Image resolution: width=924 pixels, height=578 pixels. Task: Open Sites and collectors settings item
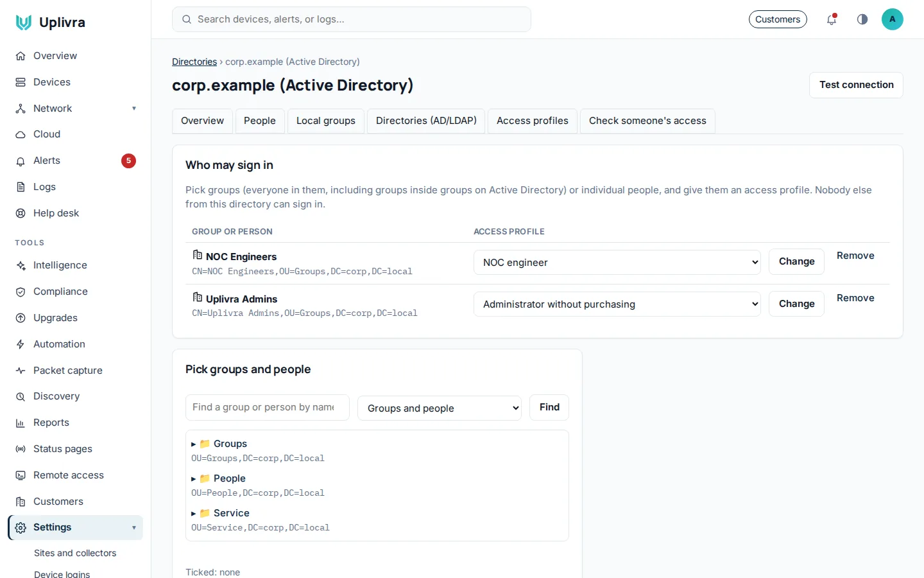[x=75, y=553]
